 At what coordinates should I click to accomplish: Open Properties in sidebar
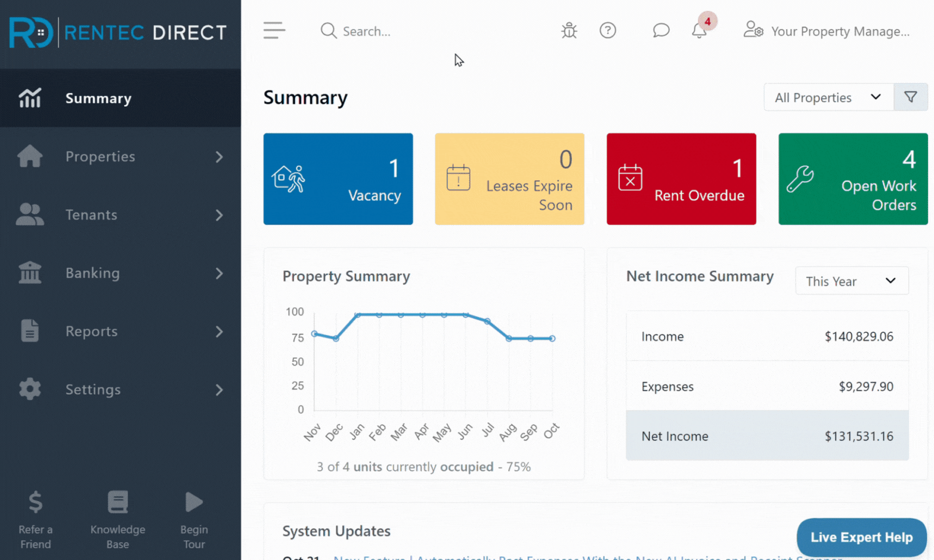(120, 156)
